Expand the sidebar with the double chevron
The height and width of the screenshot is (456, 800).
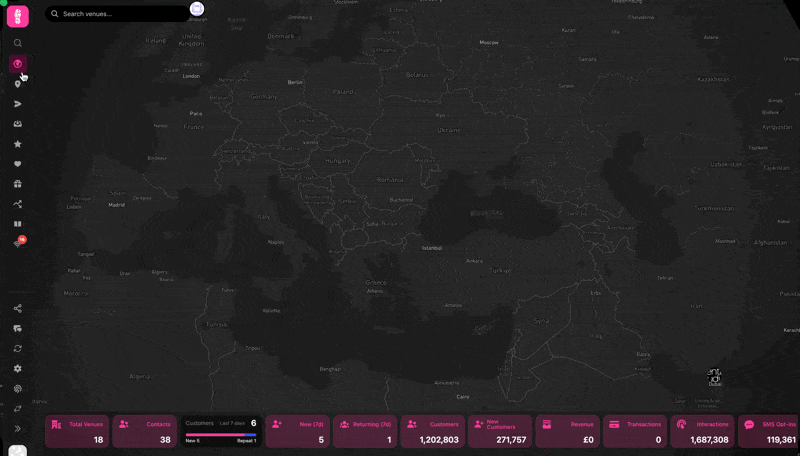(x=18, y=429)
